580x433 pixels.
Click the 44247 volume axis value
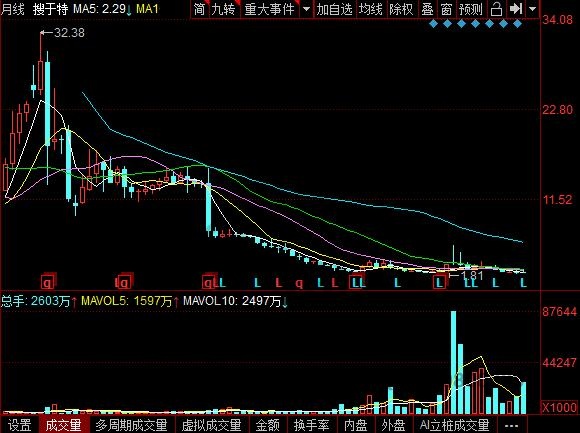pyautogui.click(x=560, y=363)
